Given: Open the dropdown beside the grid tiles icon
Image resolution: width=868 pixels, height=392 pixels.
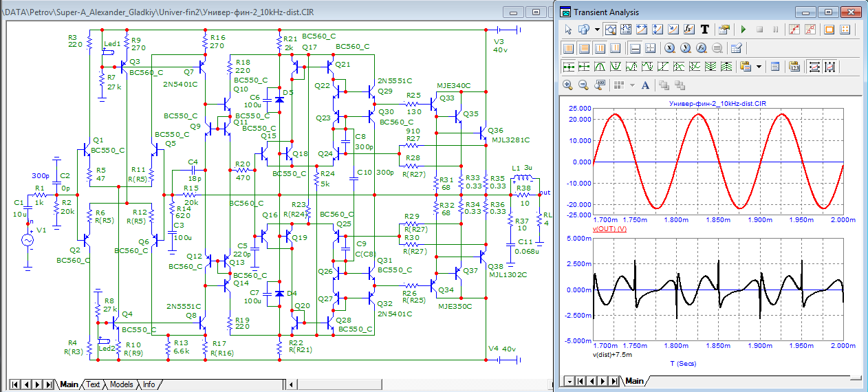Looking at the screenshot, I should click(x=631, y=85).
